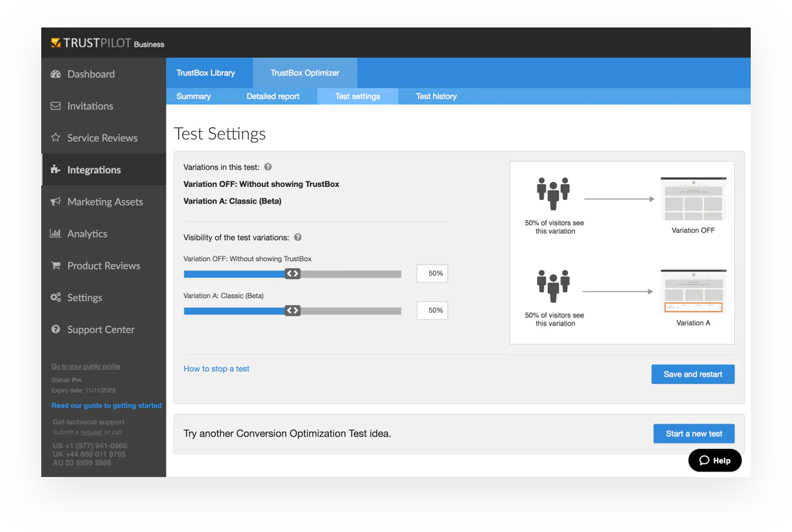Click Start a new test button

[694, 434]
